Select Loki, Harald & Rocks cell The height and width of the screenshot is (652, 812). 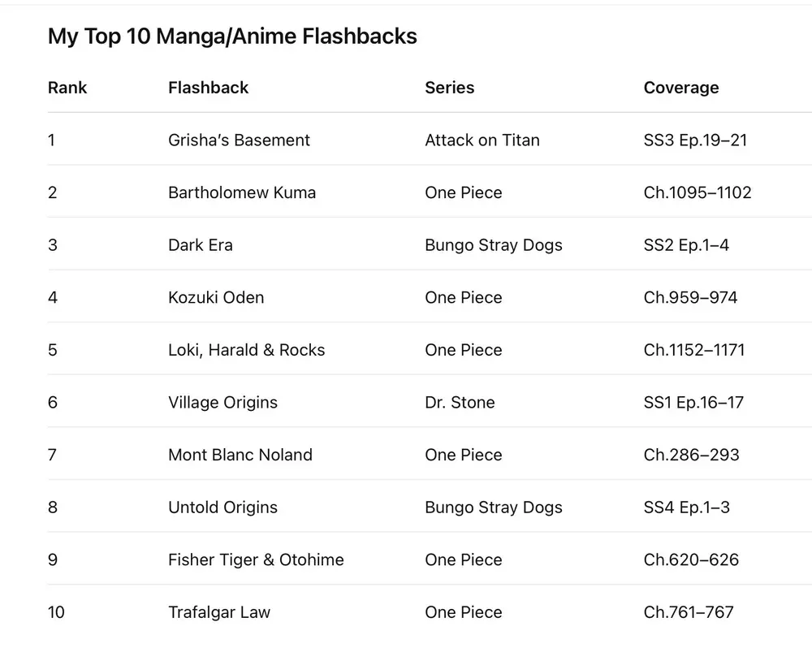[246, 350]
